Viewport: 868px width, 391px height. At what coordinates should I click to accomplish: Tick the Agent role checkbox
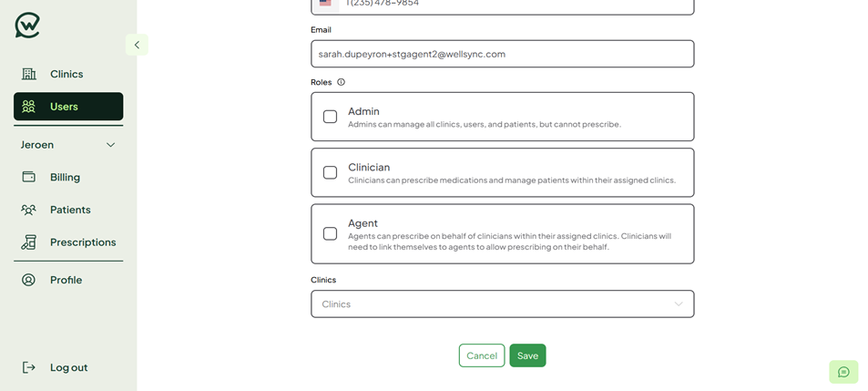pyautogui.click(x=330, y=233)
